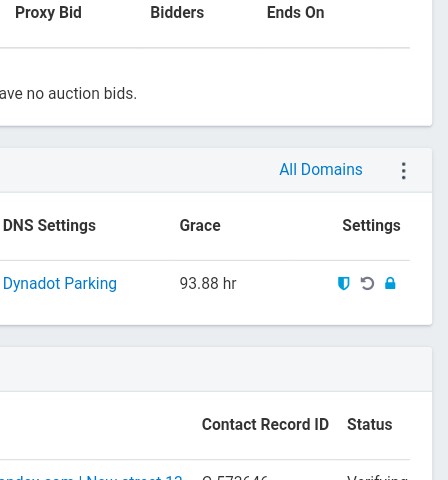The image size is (448, 480).
Task: Click the no auction bids message
Action: point(68,94)
